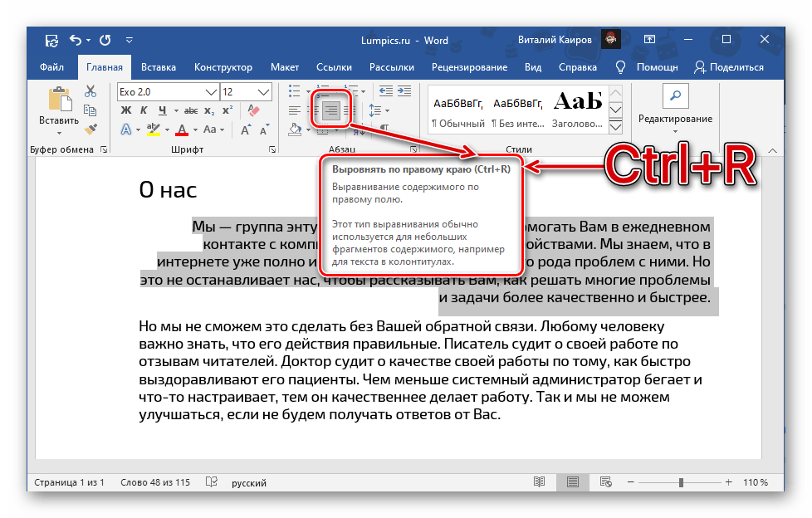Screen dimensions: 812x518
Task: Toggle italic formatting (К)
Action: click(144, 110)
